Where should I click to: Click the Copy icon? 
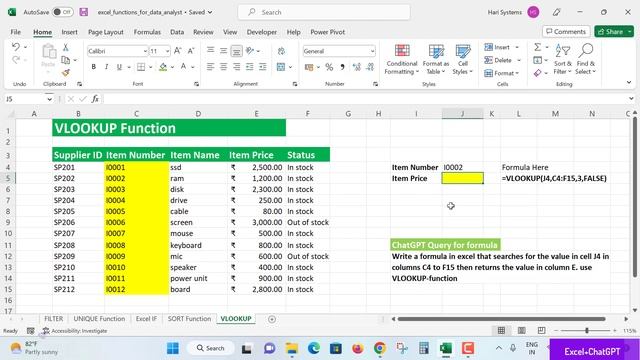65,60
